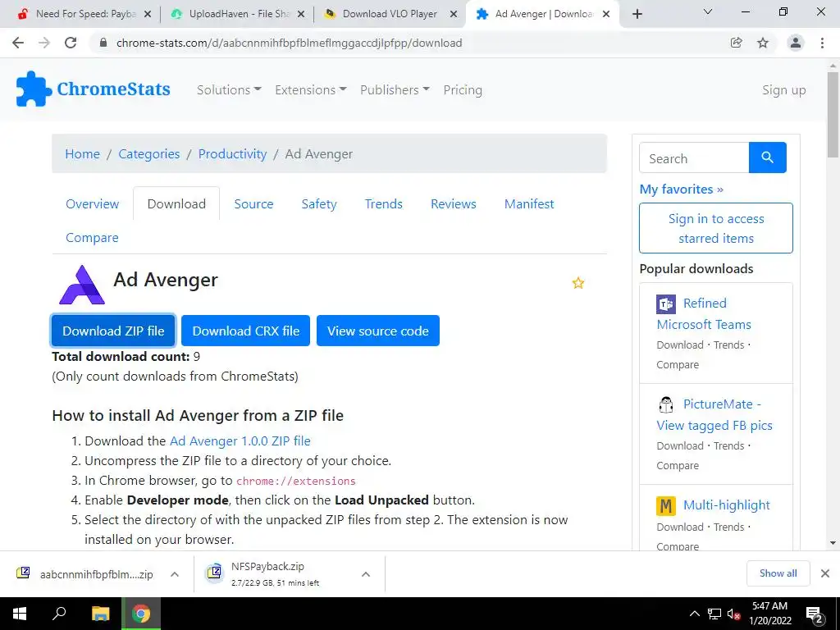The height and width of the screenshot is (630, 840).
Task: Click the Refined Microsoft Teams icon
Action: (x=666, y=304)
